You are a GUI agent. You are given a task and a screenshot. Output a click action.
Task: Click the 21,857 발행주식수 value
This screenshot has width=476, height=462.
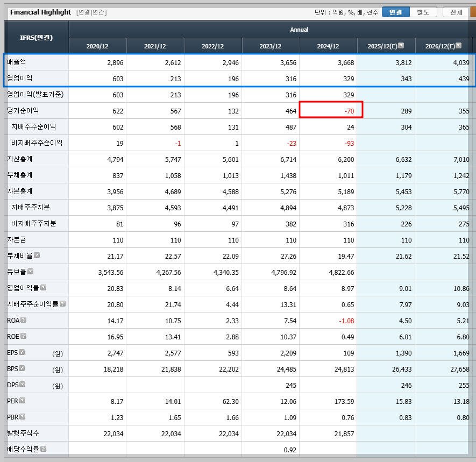[344, 434]
